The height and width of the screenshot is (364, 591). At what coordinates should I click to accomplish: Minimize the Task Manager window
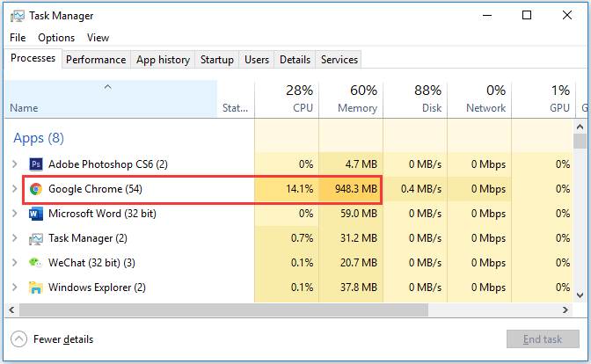pyautogui.click(x=487, y=16)
